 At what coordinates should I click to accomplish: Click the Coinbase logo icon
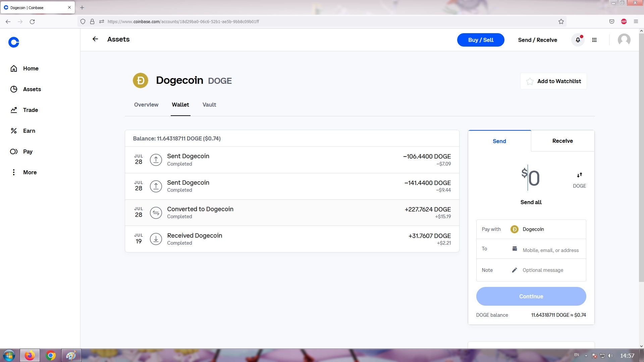pyautogui.click(x=14, y=42)
